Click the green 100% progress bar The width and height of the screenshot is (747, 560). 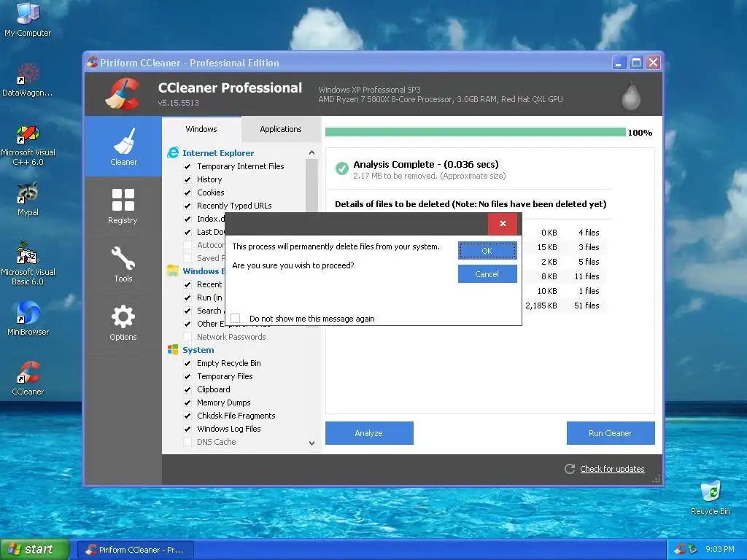coord(476,132)
